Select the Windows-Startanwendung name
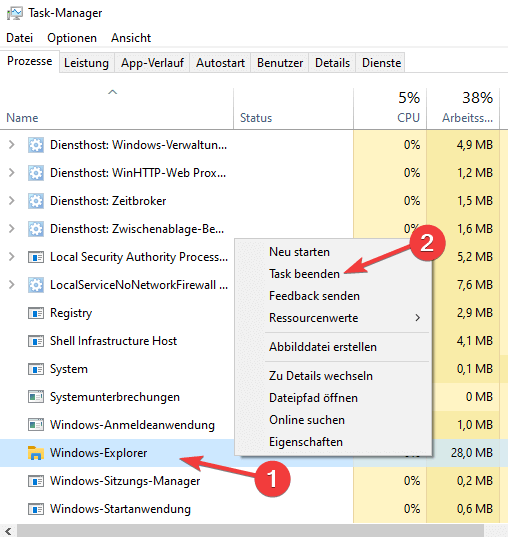 point(120,509)
